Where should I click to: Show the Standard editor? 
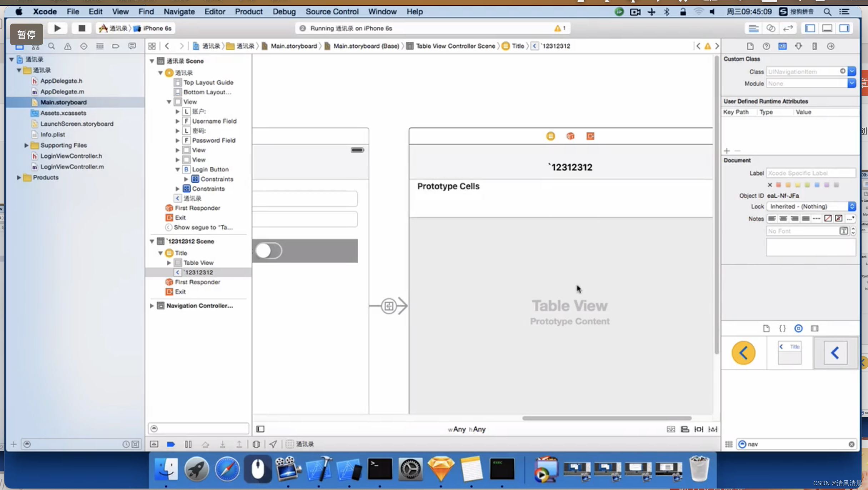point(753,28)
